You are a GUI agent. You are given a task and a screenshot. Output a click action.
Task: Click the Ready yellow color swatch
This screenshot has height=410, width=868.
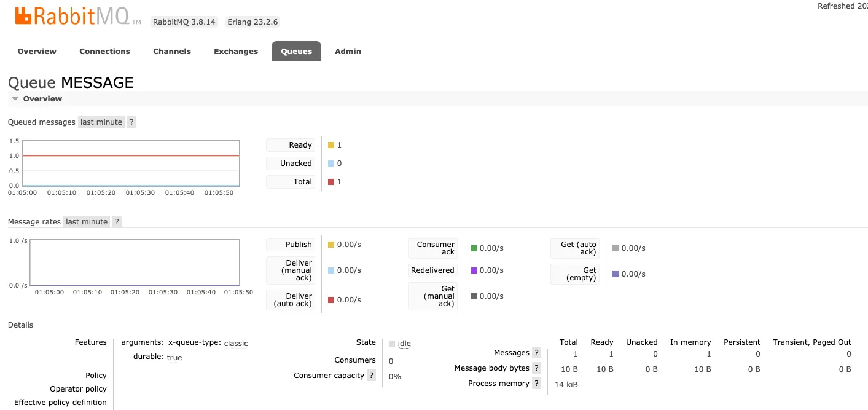331,145
